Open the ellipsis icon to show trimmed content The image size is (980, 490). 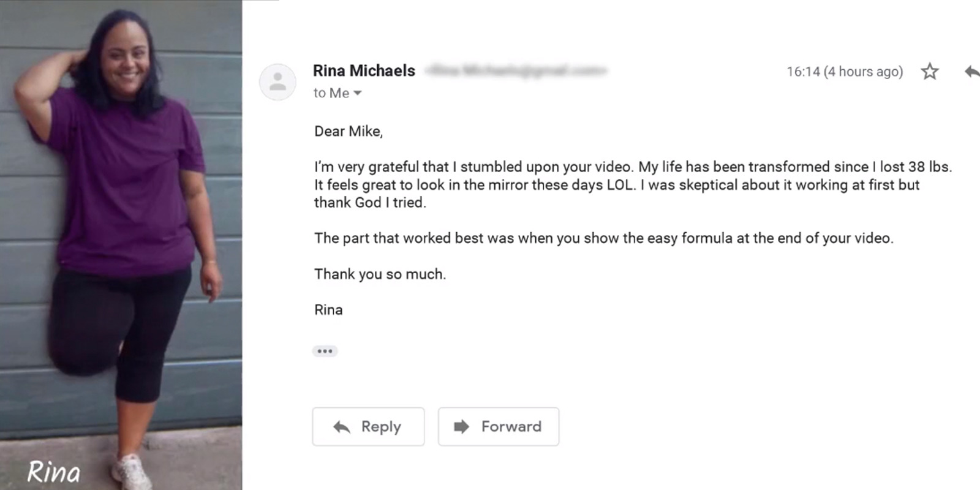click(325, 350)
